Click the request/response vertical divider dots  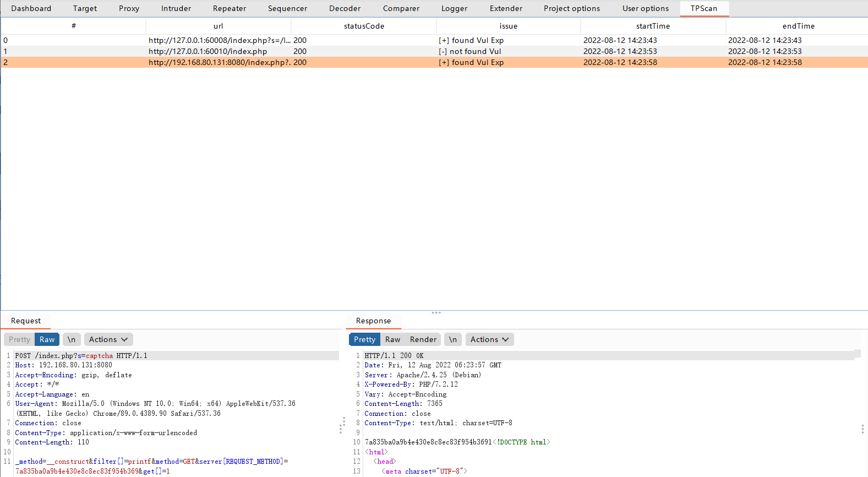pyautogui.click(x=343, y=425)
